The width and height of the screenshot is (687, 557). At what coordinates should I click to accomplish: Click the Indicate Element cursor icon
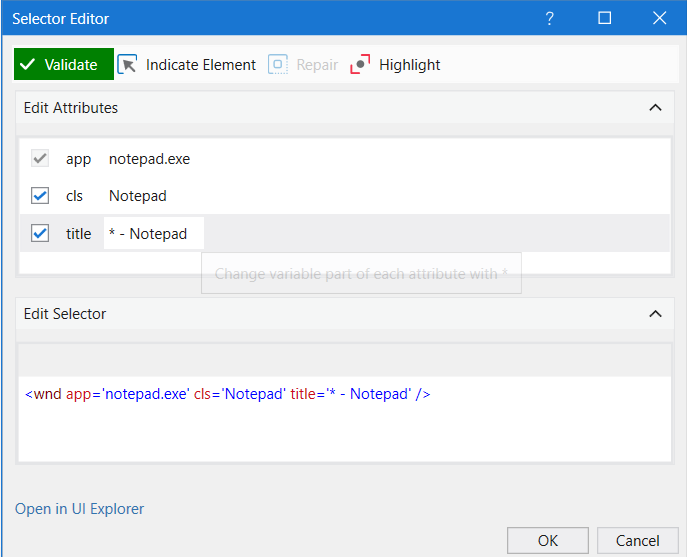[128, 65]
